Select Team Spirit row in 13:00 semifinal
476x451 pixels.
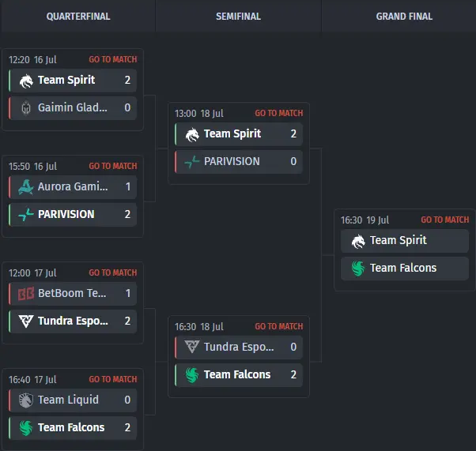coord(239,134)
